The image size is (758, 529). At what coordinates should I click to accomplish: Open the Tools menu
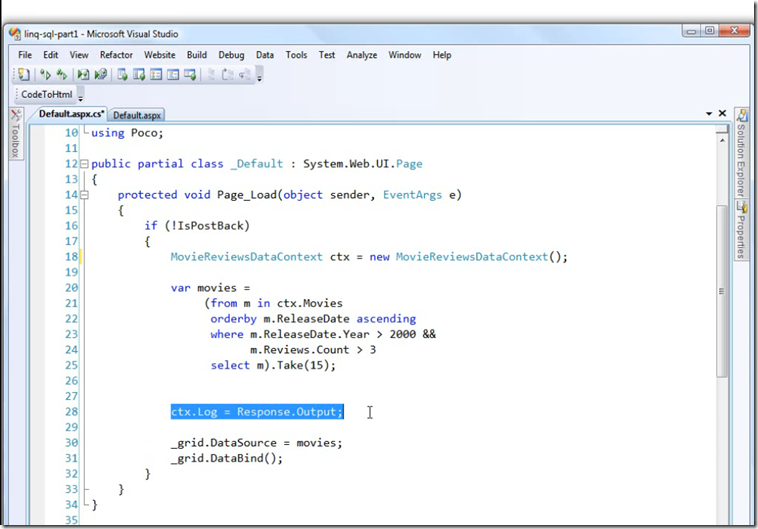coord(296,55)
